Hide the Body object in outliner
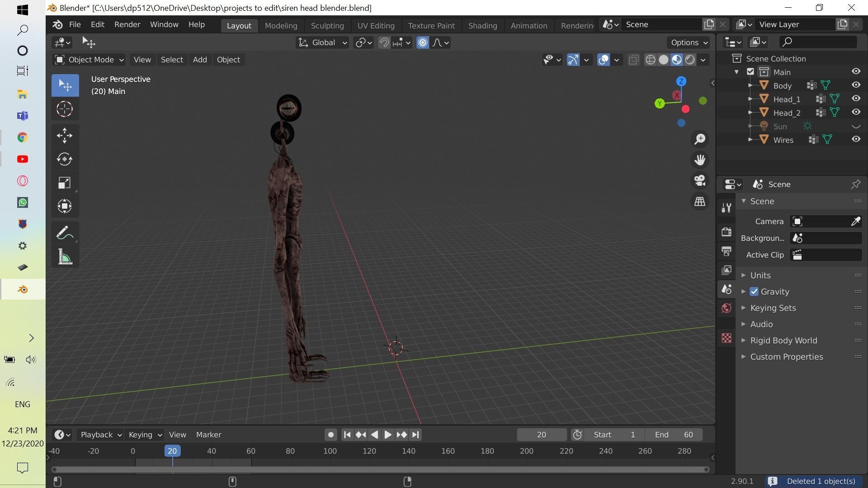Screen dimensions: 868x488 click(856, 85)
